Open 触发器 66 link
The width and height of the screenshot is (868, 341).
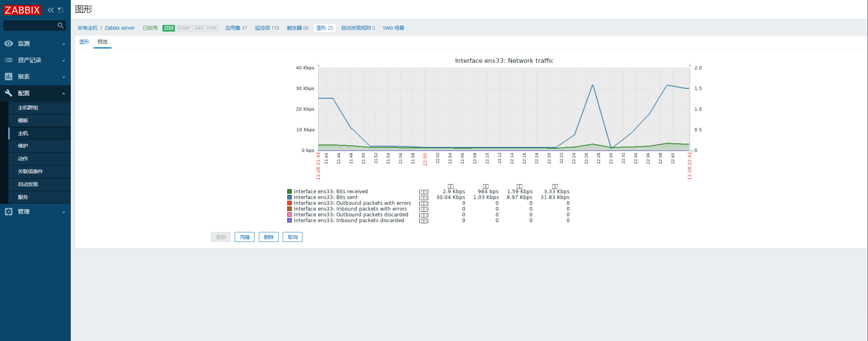297,28
